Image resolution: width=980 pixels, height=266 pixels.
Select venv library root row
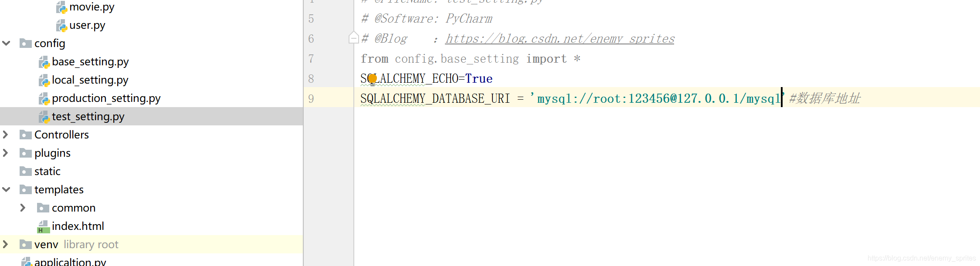[x=151, y=244]
